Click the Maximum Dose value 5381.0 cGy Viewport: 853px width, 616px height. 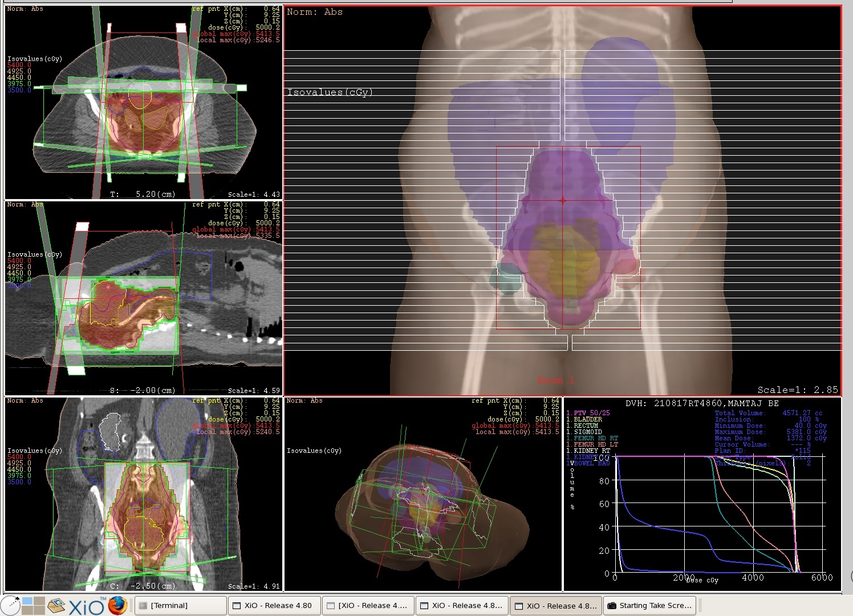(807, 432)
